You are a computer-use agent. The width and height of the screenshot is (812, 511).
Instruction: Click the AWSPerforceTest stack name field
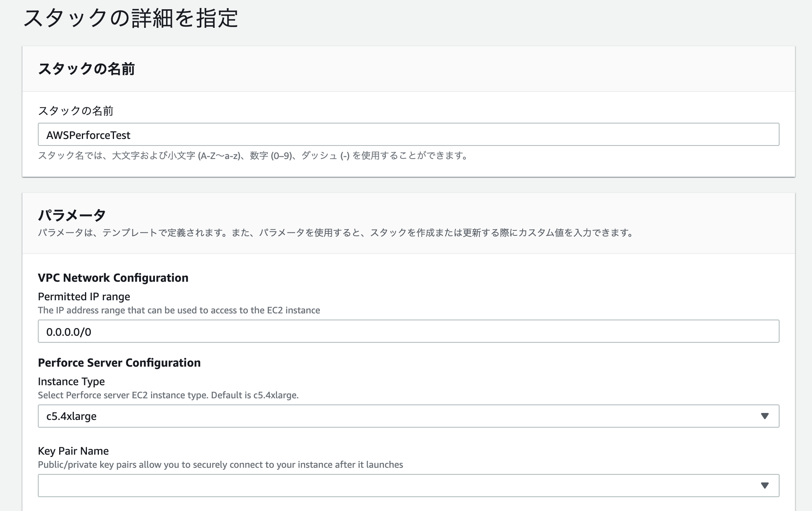(x=408, y=135)
